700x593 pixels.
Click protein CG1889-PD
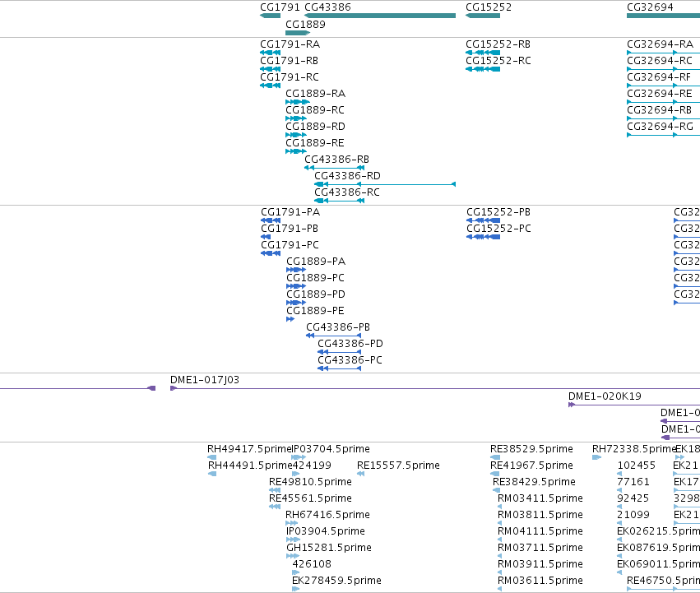click(296, 303)
